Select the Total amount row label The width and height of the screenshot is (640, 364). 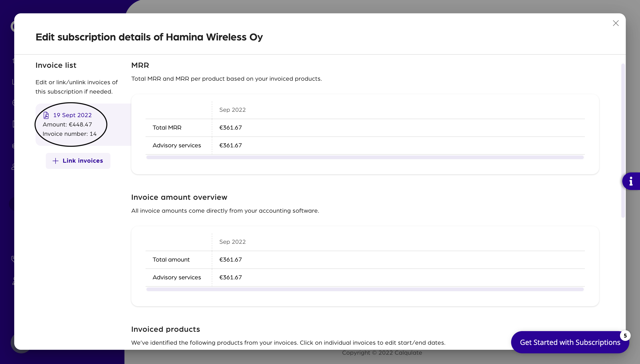[171, 260]
